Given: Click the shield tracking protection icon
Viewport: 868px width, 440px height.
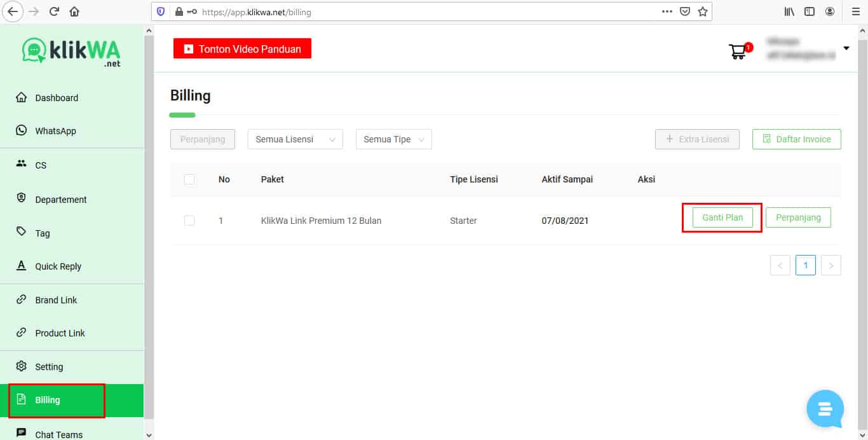Looking at the screenshot, I should click(x=161, y=11).
